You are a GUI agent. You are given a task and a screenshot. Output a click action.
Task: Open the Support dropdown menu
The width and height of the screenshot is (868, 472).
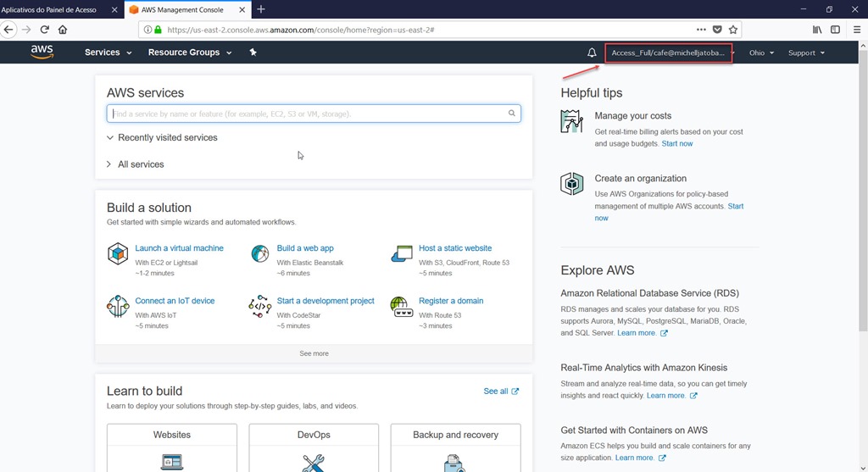(806, 53)
